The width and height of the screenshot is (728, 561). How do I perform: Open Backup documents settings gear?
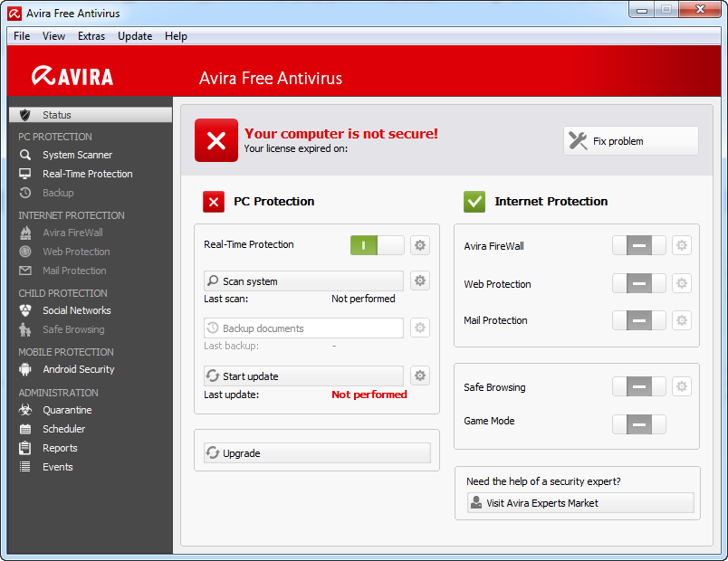point(420,328)
